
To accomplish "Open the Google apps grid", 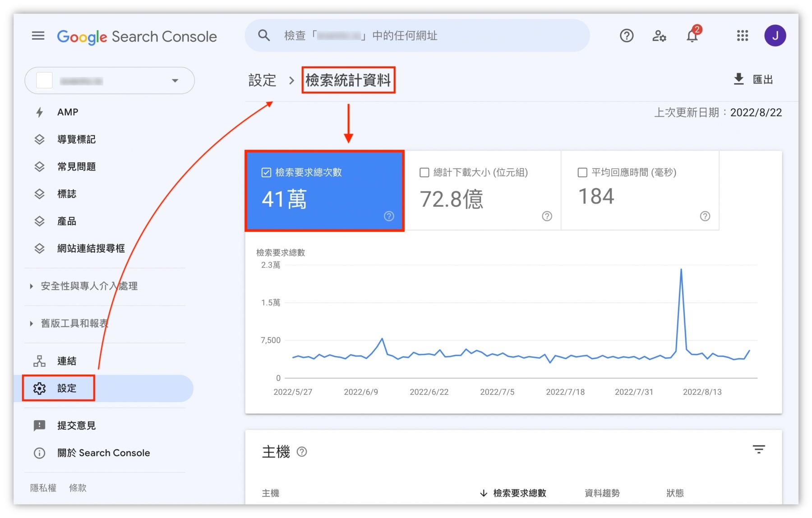I will click(742, 36).
